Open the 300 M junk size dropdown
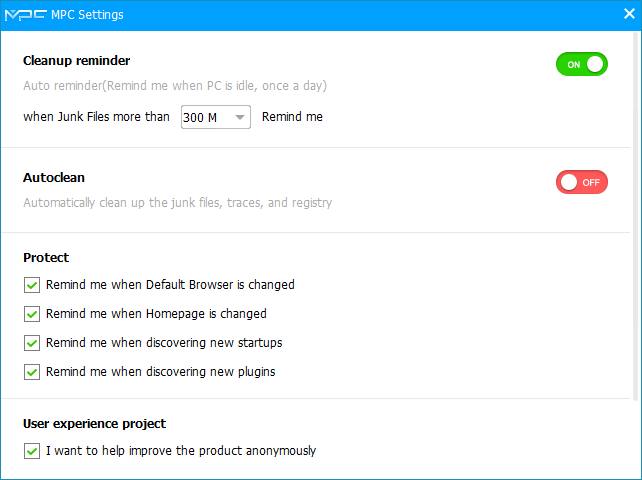Image resolution: width=642 pixels, height=480 pixels. click(x=215, y=117)
